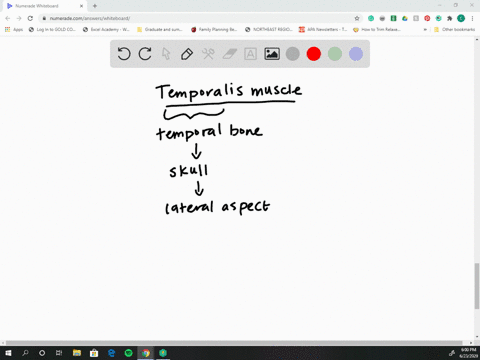Insert an image with the picture icon
Viewport: 480px width, 360px height.
[272, 54]
